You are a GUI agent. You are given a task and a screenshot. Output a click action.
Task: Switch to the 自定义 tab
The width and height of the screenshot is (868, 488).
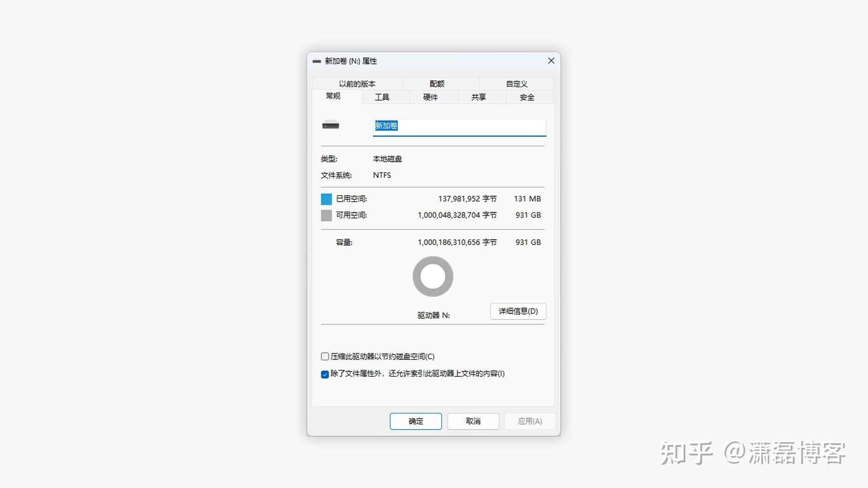[517, 84]
